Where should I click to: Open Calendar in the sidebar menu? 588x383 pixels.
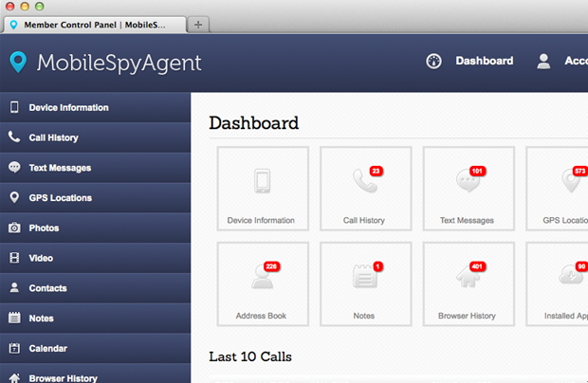(x=95, y=348)
